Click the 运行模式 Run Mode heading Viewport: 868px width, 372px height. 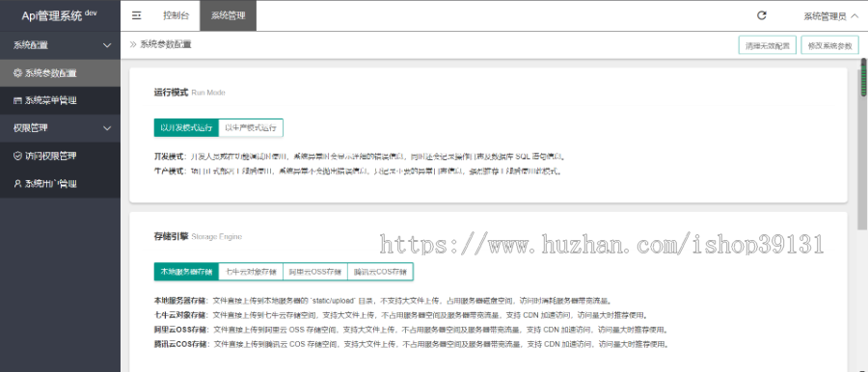[189, 93]
